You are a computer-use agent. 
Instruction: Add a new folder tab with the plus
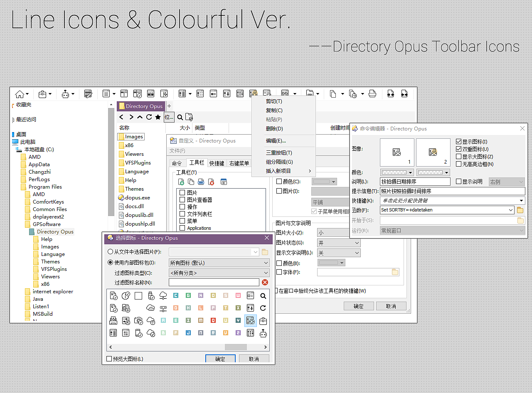(x=169, y=106)
